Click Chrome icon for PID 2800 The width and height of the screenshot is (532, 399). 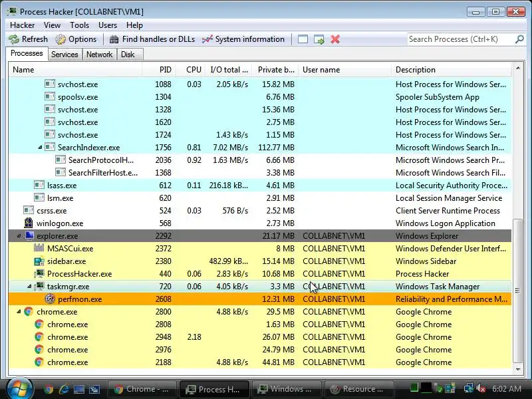29,312
